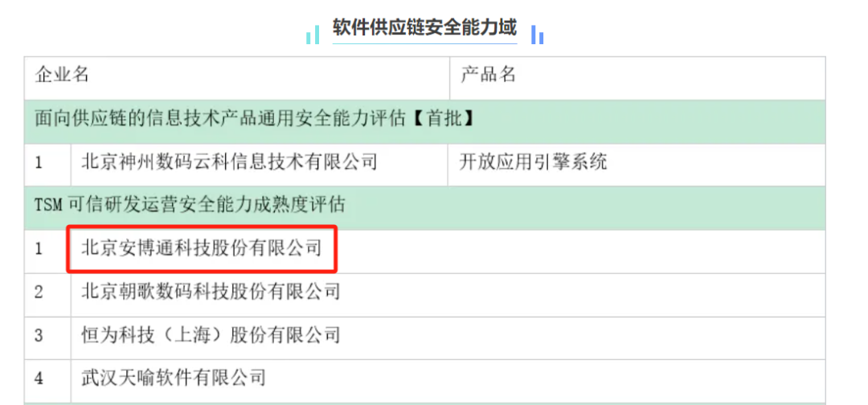Open 北京神州数码云科信息技术有限公司 entry
Viewport: 868px width, 405px height.
point(229,163)
